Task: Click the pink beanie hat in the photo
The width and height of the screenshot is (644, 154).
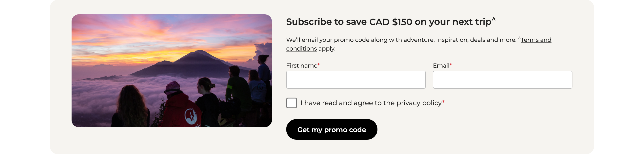Action: 172,87
